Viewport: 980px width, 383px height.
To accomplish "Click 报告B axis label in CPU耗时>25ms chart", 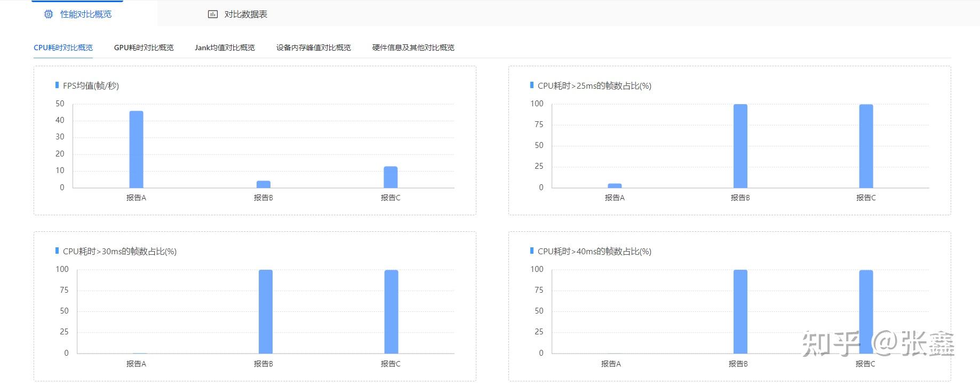I will pos(740,198).
